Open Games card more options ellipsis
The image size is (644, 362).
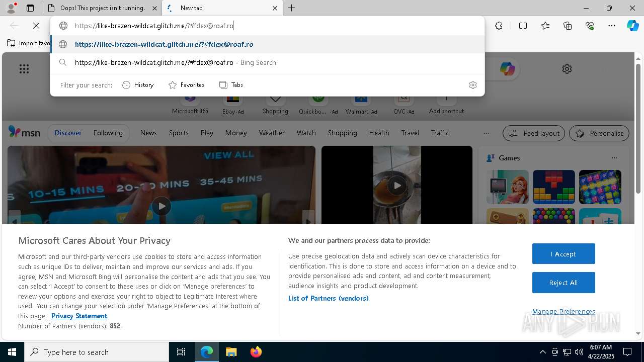614,158
